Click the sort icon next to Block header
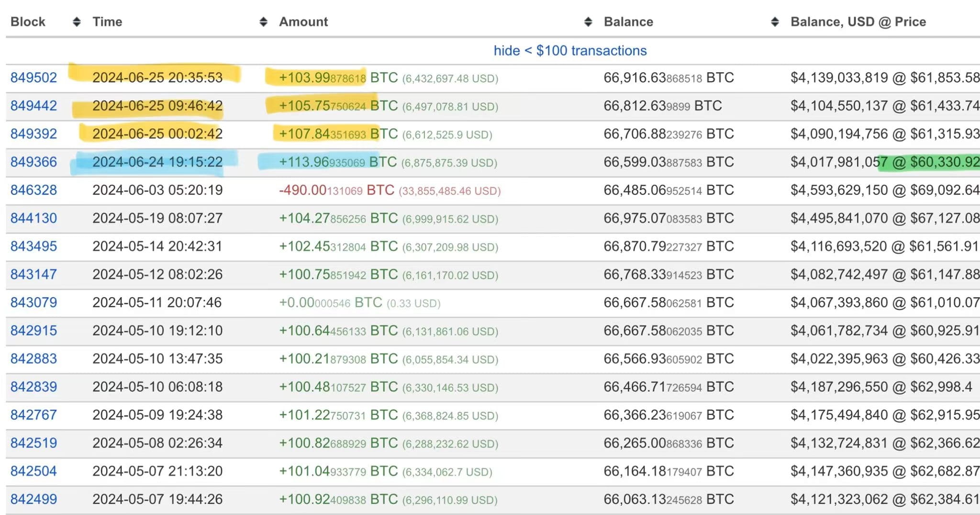The width and height of the screenshot is (980, 515). (x=77, y=21)
